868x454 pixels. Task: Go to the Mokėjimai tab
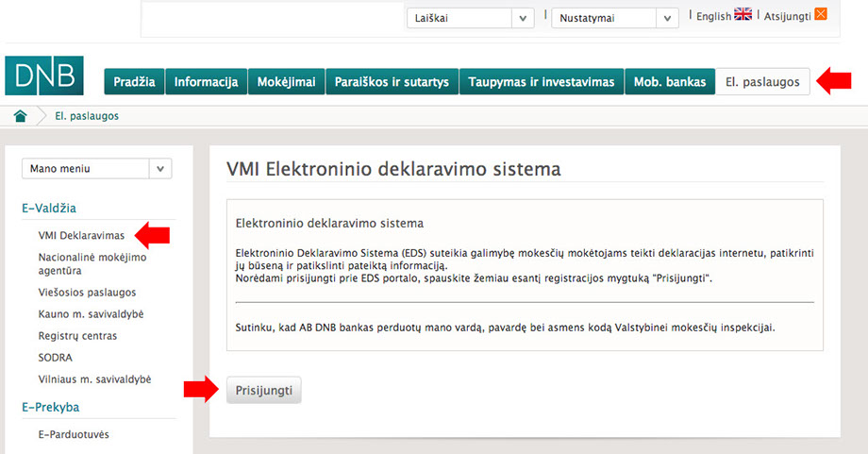coord(286,82)
